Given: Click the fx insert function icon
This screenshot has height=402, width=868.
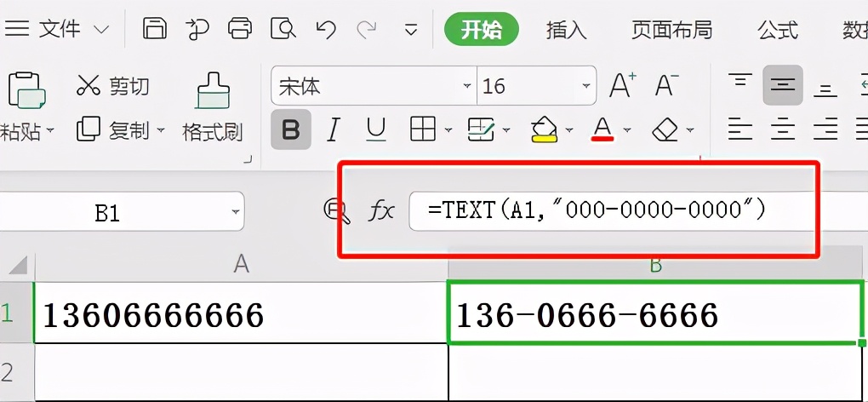Looking at the screenshot, I should pos(381,211).
